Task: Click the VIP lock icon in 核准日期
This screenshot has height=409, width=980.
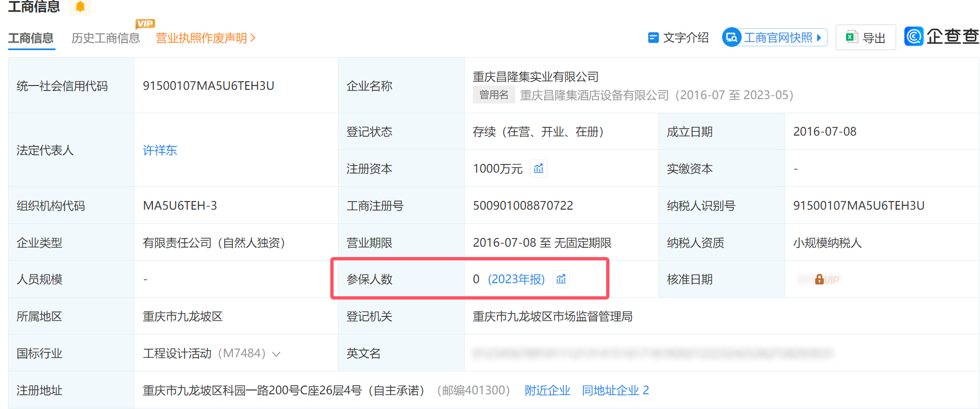Action: [x=819, y=279]
